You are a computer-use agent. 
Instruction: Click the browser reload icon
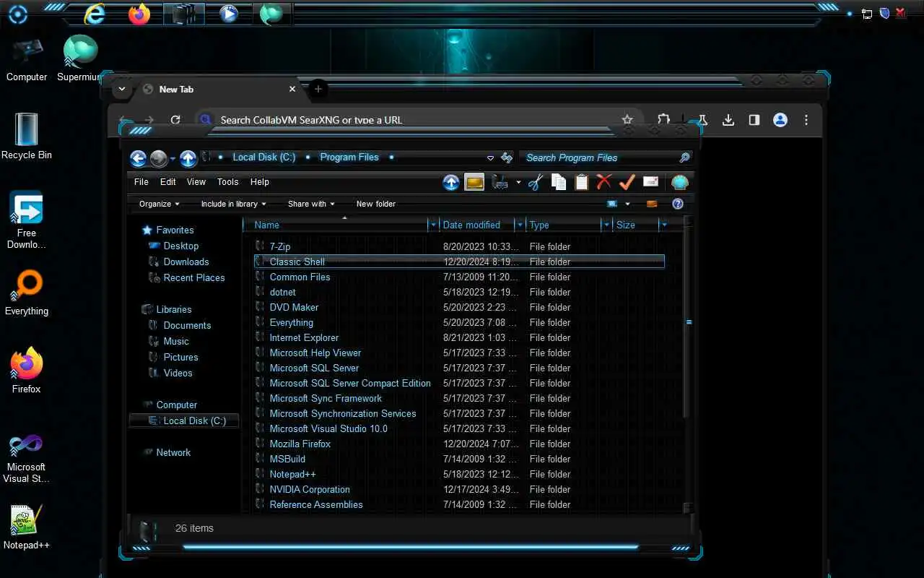click(175, 120)
